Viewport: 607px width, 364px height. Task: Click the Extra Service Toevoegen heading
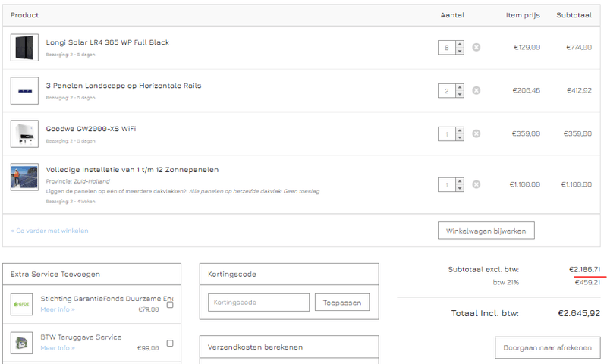(x=55, y=275)
